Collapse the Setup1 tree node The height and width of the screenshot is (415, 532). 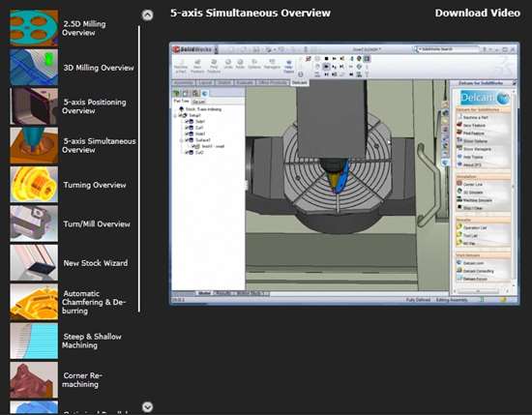[x=176, y=115]
